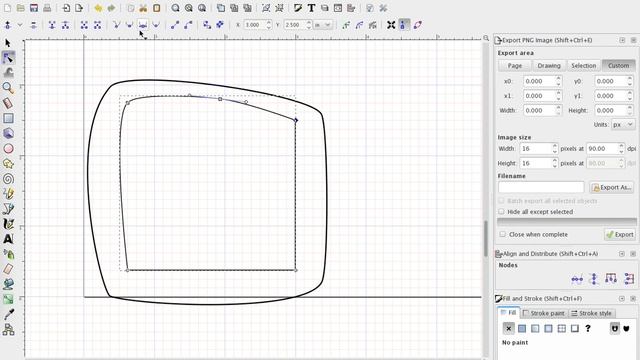
Task: Set fill to No paint (X)
Action: [509, 328]
